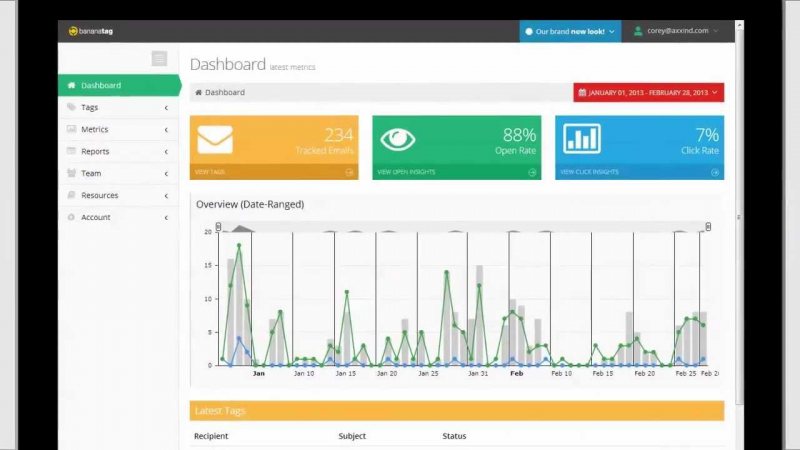This screenshot has height=450, width=800.
Task: Expand the Tags sidebar section
Action: coord(118,107)
